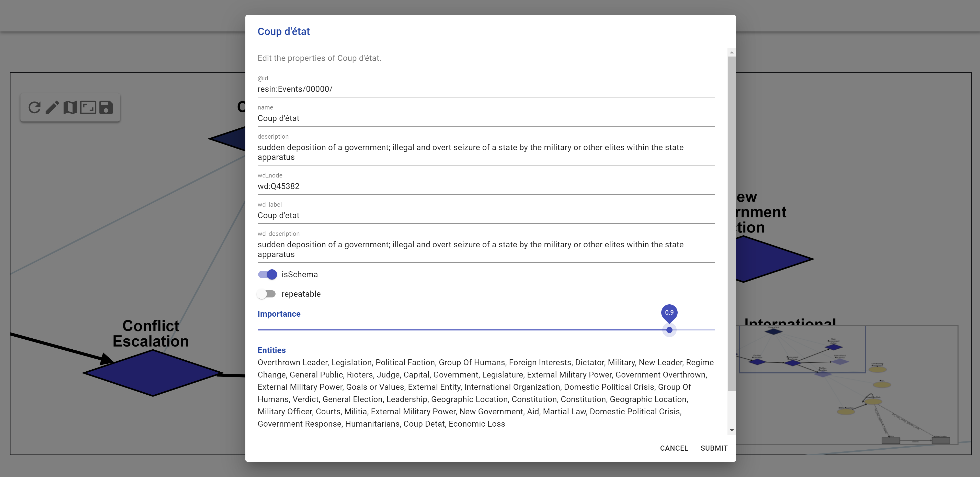The height and width of the screenshot is (477, 980).
Task: Click the fit-to-screen aspect ratio icon
Action: click(x=88, y=107)
